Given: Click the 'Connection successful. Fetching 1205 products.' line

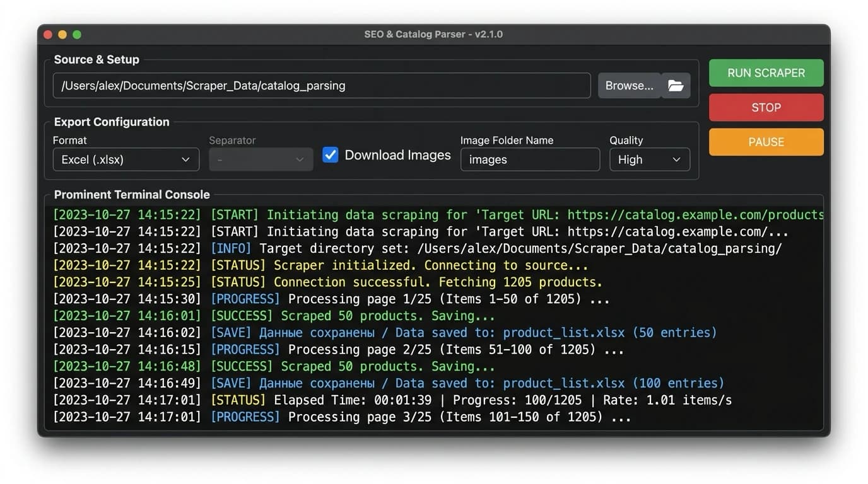Looking at the screenshot, I should [x=327, y=282].
